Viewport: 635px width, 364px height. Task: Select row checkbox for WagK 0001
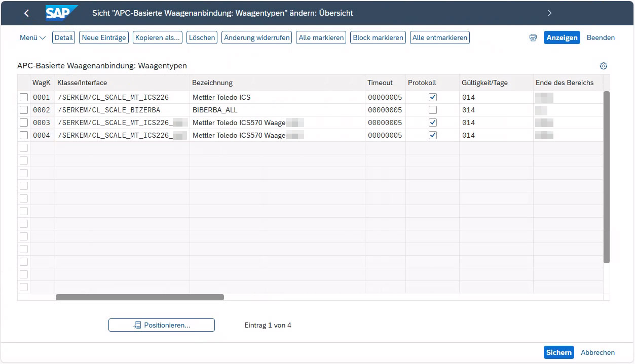point(24,97)
